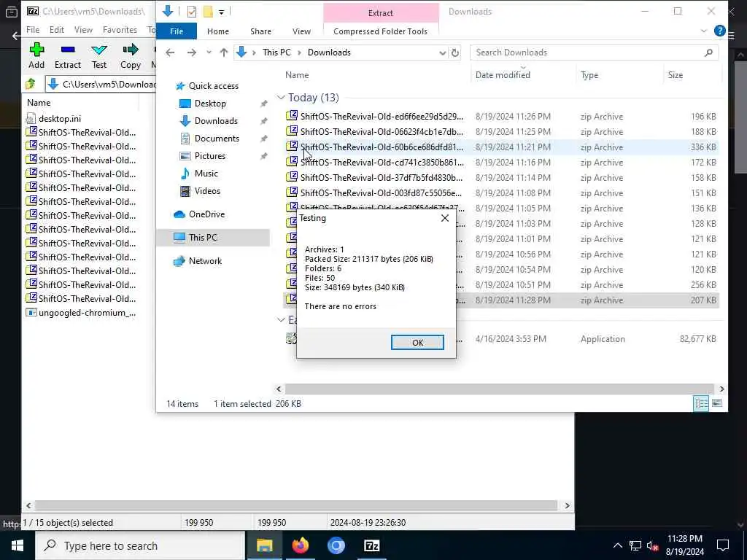Switch to large icons view layout
This screenshot has height=560, width=747.
click(x=717, y=404)
